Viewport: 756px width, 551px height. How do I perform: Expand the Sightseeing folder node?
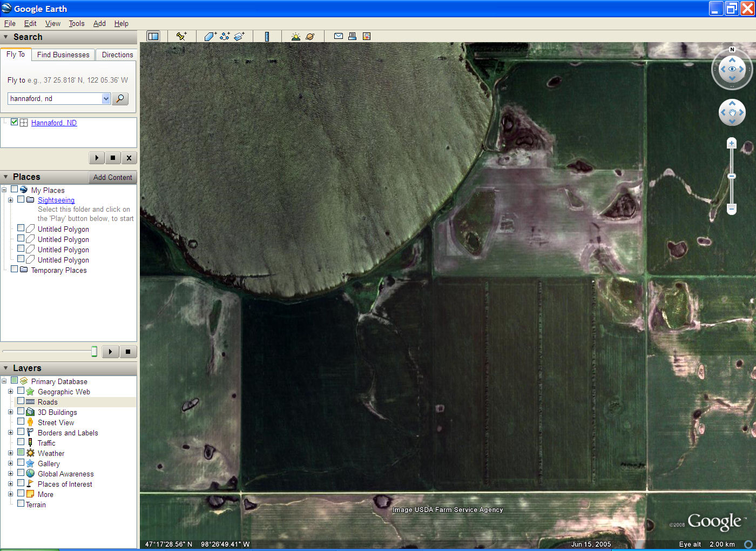coord(10,200)
